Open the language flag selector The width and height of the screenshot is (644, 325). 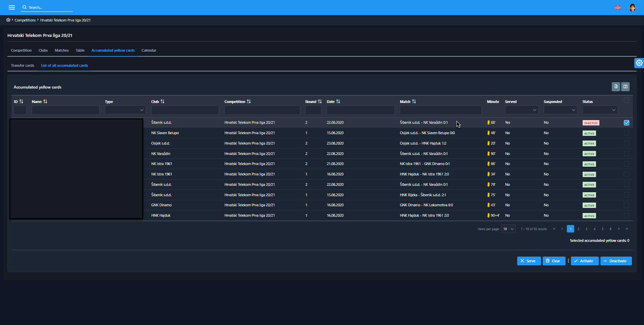[618, 7]
